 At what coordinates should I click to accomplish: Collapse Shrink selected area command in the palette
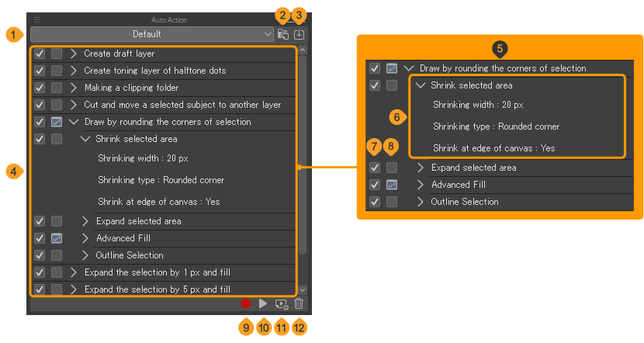[85, 139]
